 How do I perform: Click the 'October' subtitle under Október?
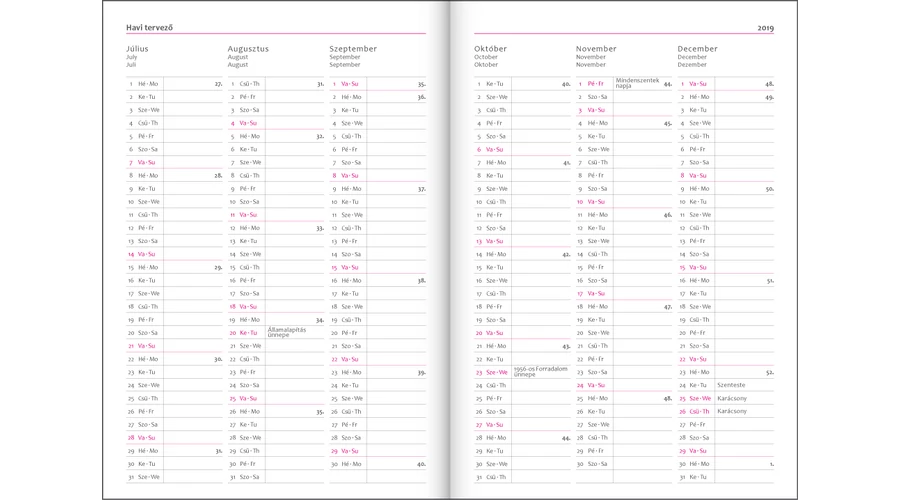pos(486,57)
